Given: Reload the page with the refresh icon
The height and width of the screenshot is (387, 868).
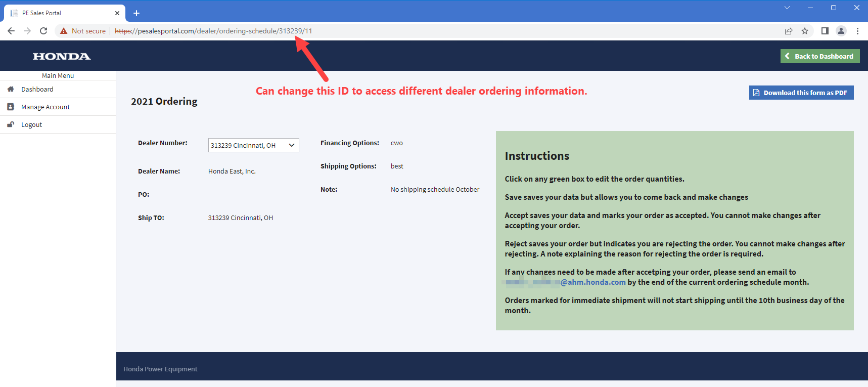Looking at the screenshot, I should click(x=43, y=31).
